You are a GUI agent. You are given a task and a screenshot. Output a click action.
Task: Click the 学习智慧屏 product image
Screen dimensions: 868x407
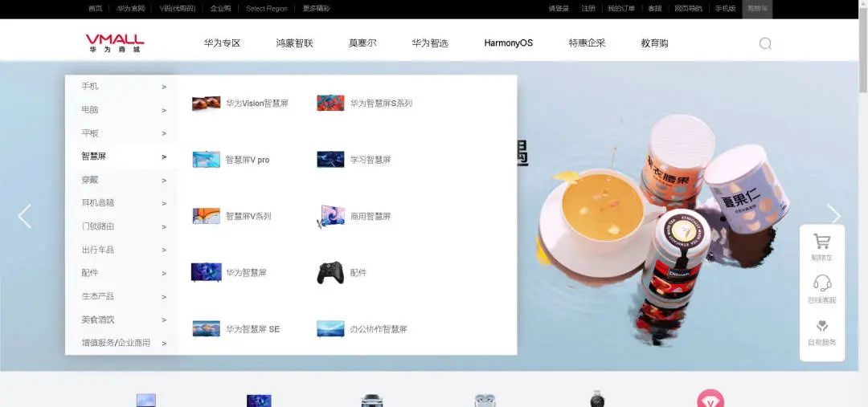pos(330,159)
